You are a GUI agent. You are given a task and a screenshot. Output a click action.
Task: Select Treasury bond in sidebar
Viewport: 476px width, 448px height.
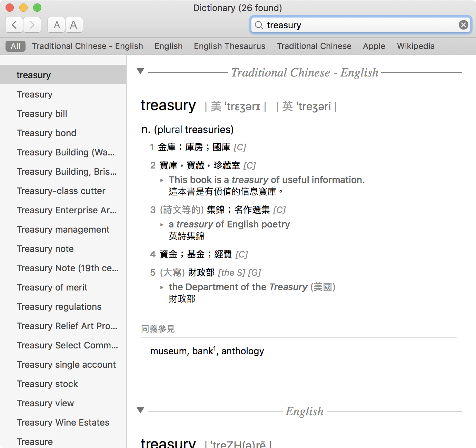[47, 133]
